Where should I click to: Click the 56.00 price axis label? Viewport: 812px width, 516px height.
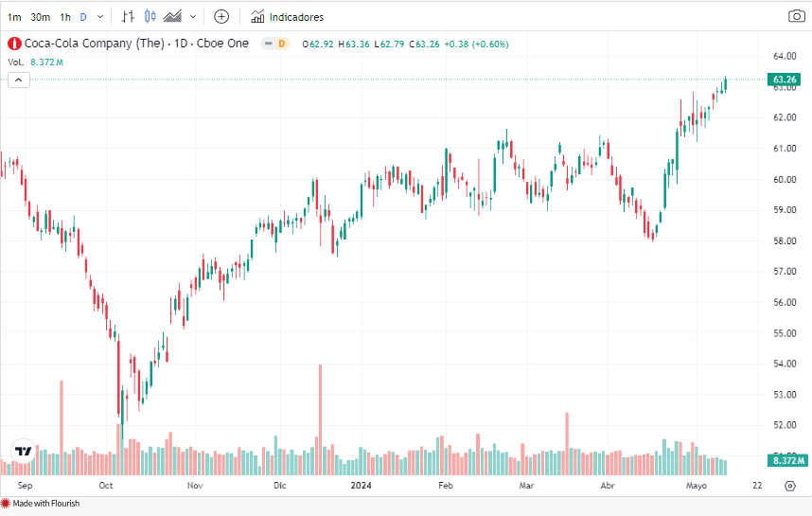[x=785, y=302]
